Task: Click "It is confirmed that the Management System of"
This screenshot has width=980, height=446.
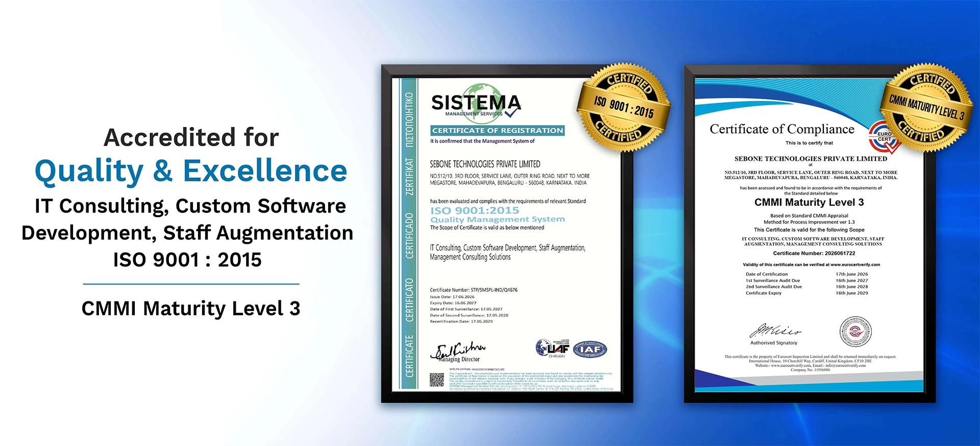Action: pyautogui.click(x=482, y=141)
